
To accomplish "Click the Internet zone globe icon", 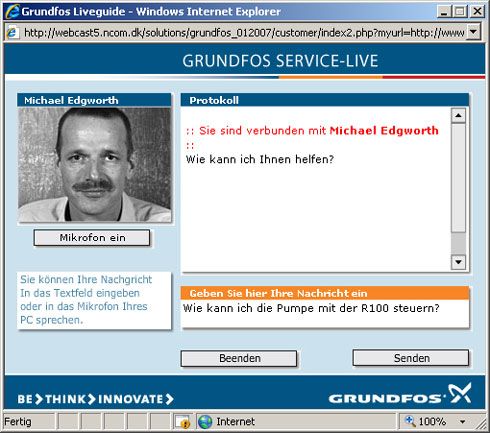I will click(205, 422).
